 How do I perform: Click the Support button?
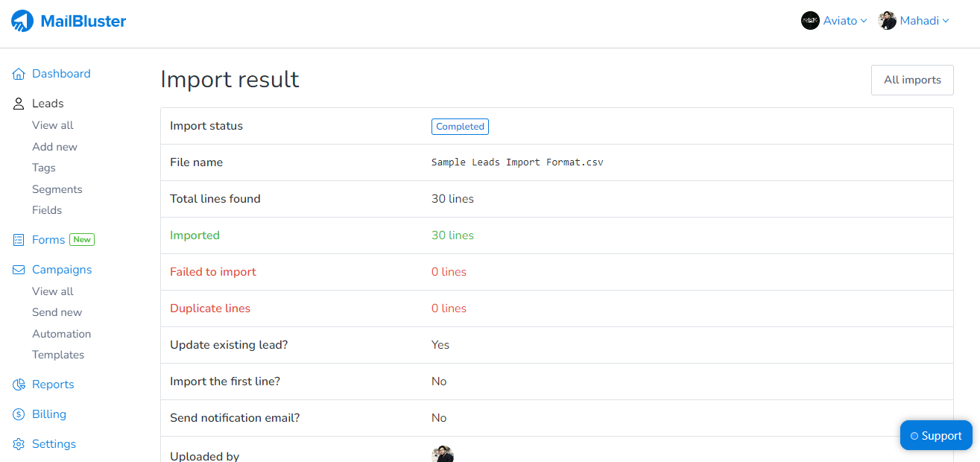936,435
